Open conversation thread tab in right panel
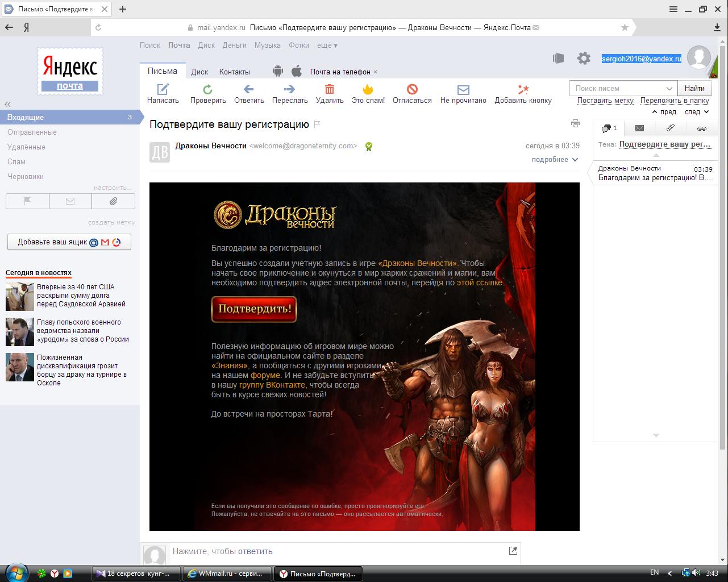This screenshot has width=728, height=582. (609, 128)
